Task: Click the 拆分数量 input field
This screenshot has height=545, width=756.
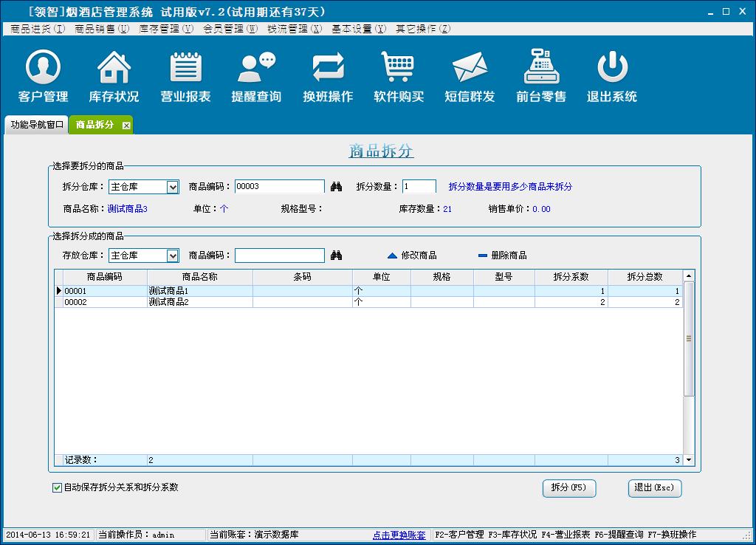Action: pos(419,187)
